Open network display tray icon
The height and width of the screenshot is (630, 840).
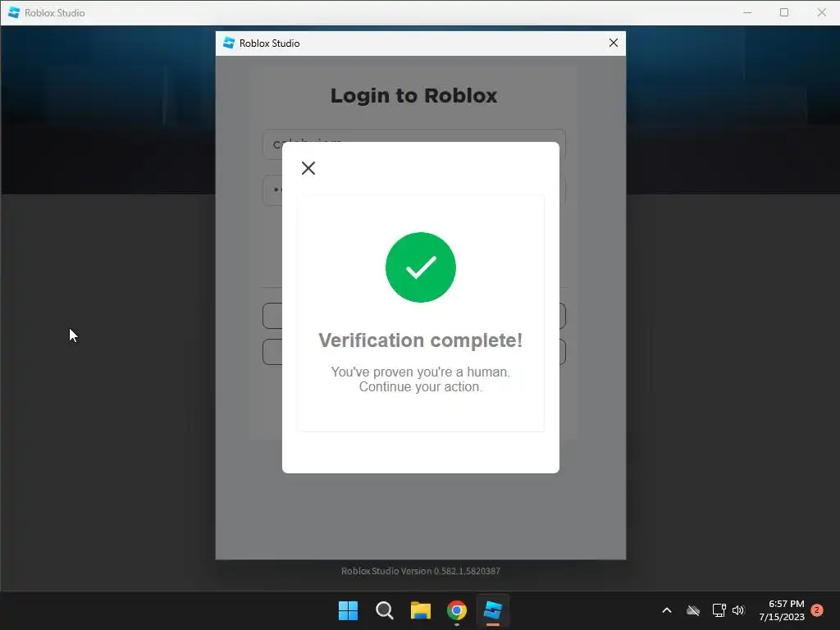click(719, 610)
